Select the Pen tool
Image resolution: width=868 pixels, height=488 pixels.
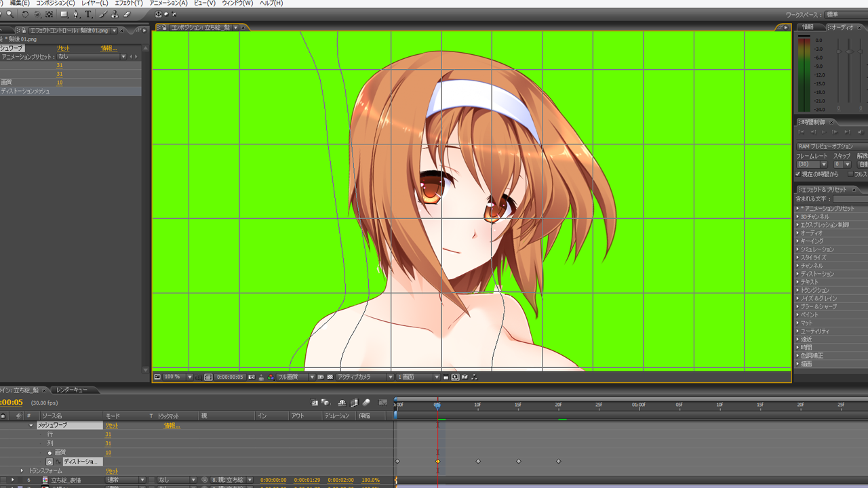click(76, 14)
